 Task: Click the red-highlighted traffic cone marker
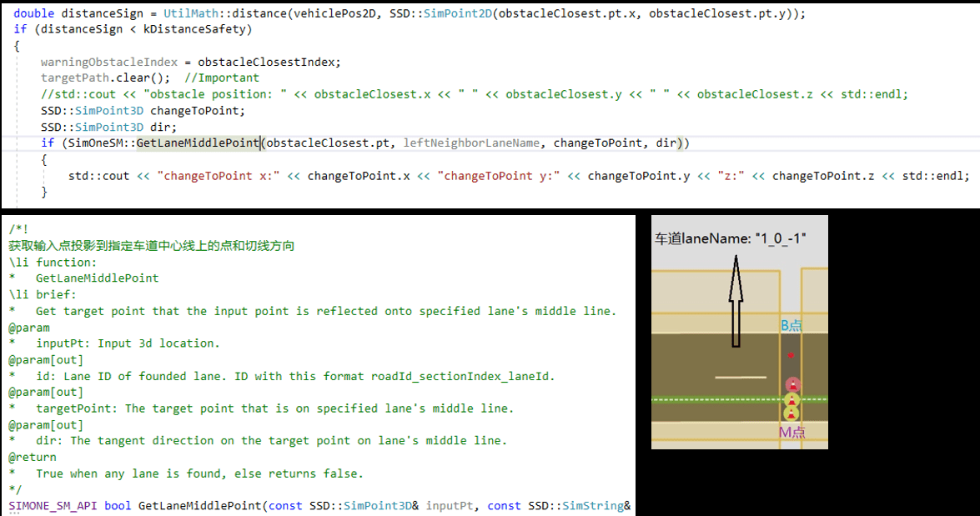[x=792, y=384]
